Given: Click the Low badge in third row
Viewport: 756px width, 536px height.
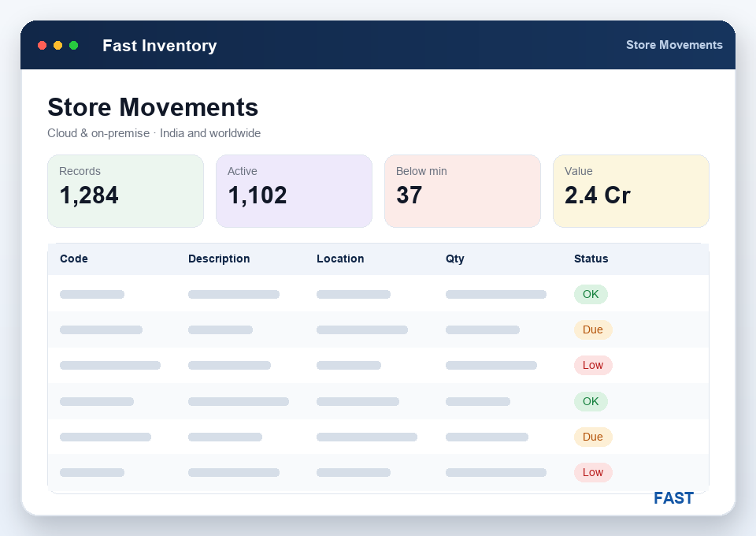Looking at the screenshot, I should pos(593,365).
